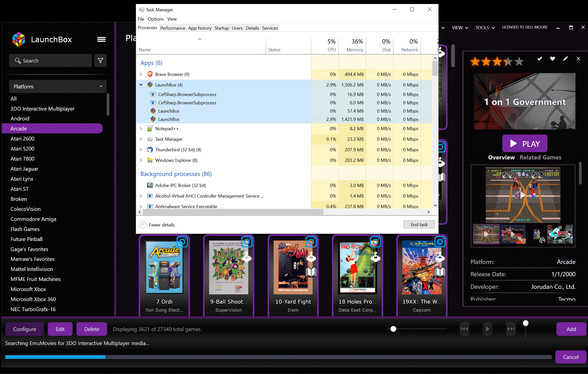Edit game using the pencil icon
The width and height of the screenshot is (588, 374).
tap(565, 59)
